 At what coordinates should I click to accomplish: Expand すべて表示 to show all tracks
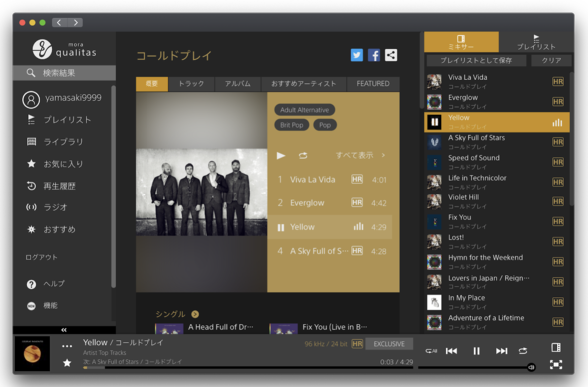pyautogui.click(x=360, y=155)
